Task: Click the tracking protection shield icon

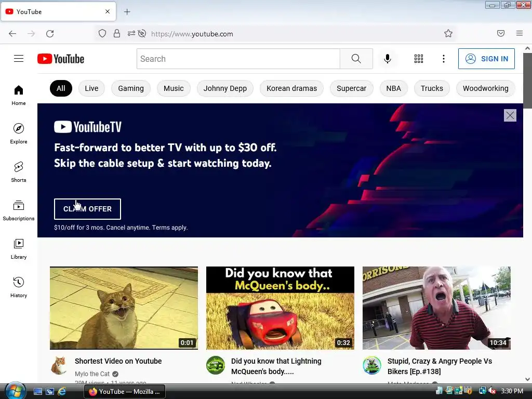Action: pyautogui.click(x=102, y=34)
